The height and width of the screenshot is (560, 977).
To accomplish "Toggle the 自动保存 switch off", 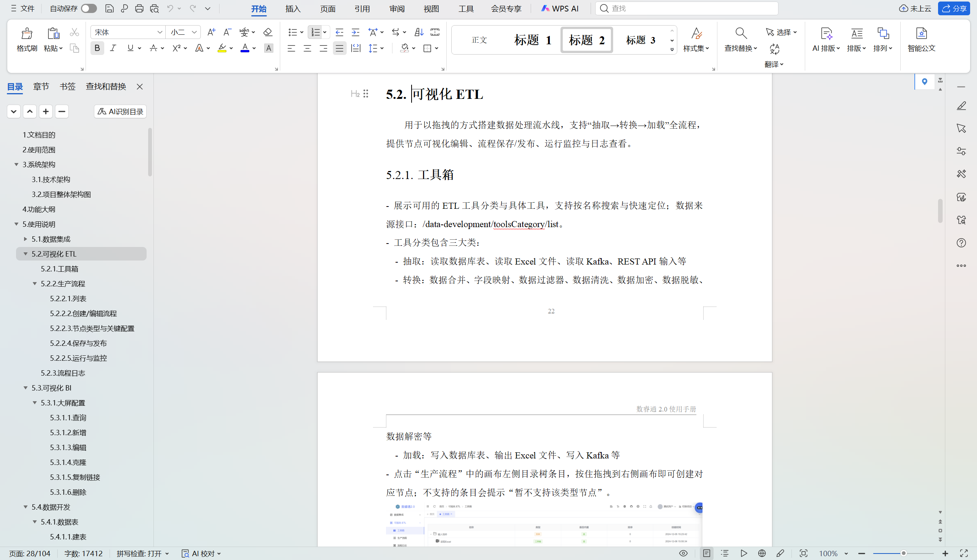I will tap(89, 8).
